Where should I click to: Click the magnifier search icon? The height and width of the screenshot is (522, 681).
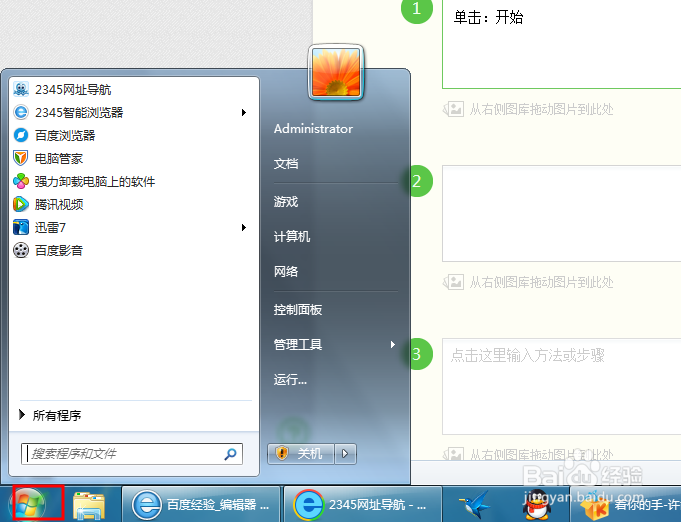(x=230, y=454)
